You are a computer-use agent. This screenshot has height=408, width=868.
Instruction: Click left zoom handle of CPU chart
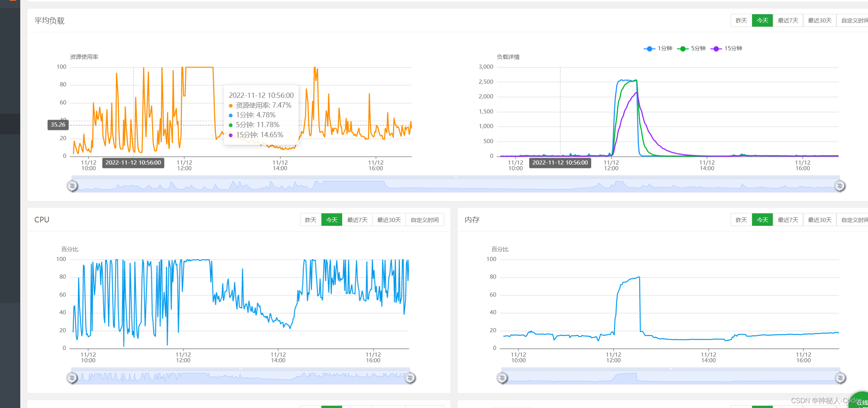point(72,378)
